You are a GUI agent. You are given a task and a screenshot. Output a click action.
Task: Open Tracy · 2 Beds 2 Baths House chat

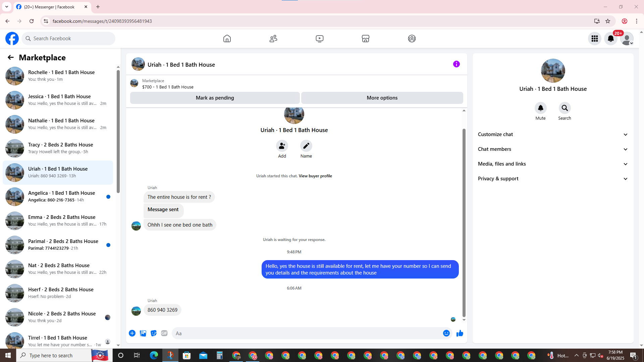click(x=58, y=148)
